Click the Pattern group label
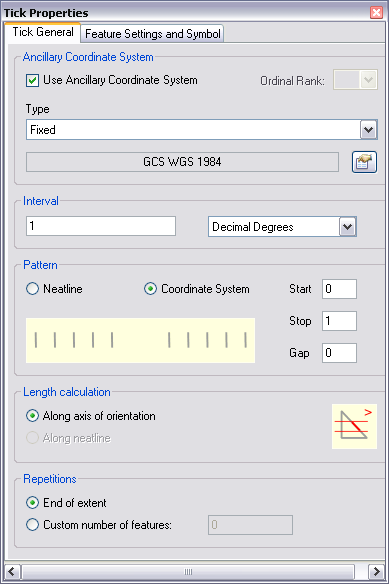389x584 pixels. [40, 265]
